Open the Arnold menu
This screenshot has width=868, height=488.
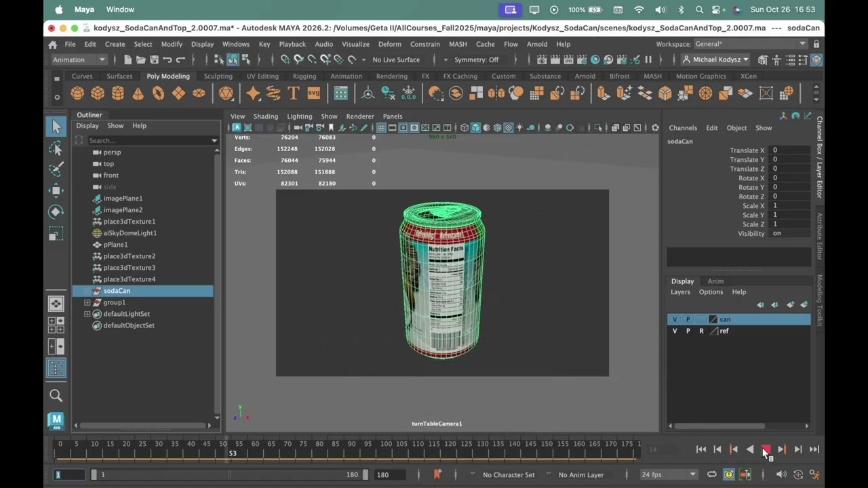(x=537, y=44)
